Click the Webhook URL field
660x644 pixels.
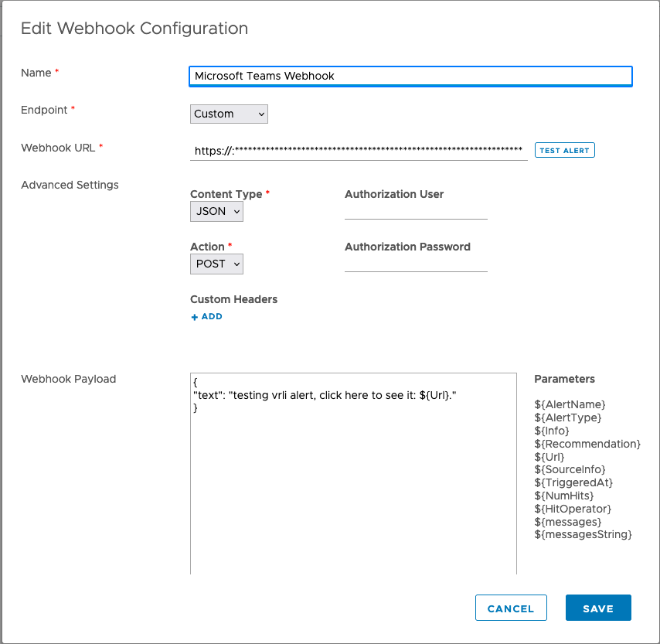point(359,150)
